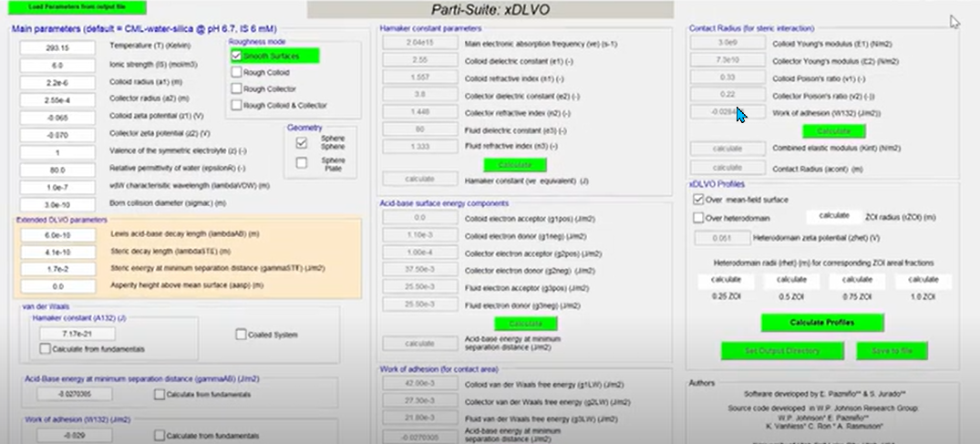Screen dimensions: 980x444
Task: Click the Collector zeta potential field
Action: tap(57, 135)
